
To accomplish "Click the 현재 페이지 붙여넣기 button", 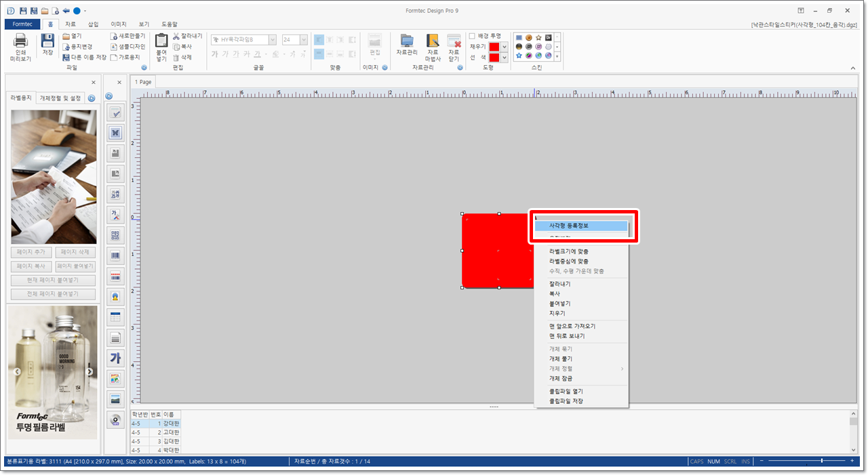I will [53, 281].
